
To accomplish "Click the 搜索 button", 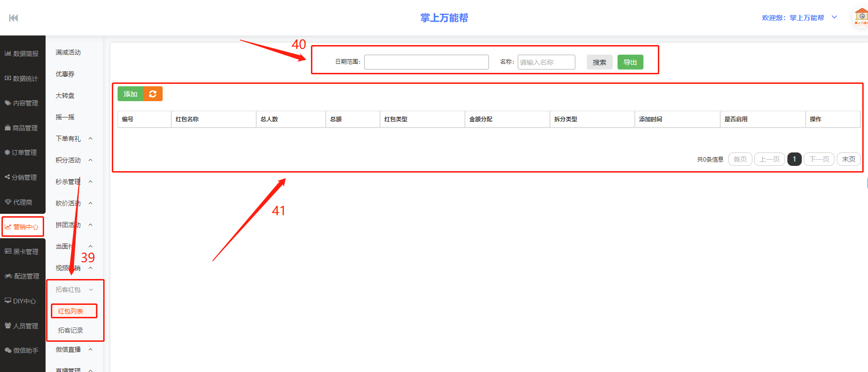I will pyautogui.click(x=599, y=62).
